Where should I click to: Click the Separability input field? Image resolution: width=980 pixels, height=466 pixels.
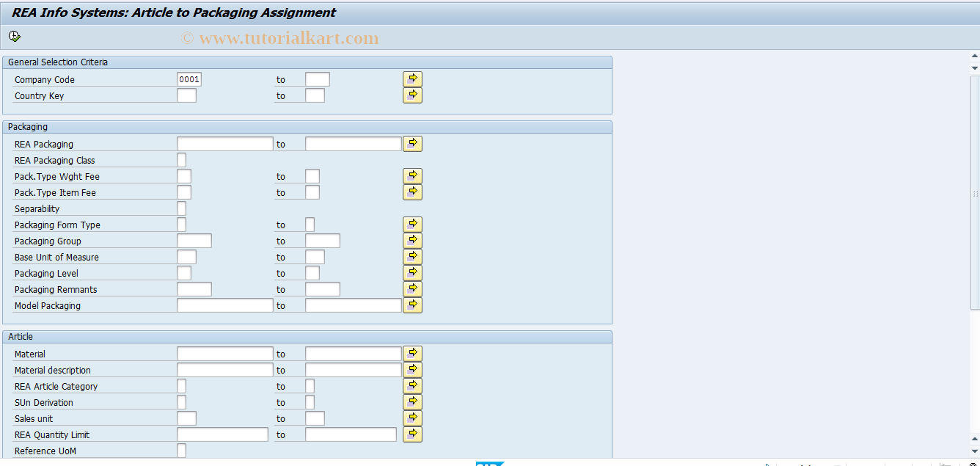180,208
